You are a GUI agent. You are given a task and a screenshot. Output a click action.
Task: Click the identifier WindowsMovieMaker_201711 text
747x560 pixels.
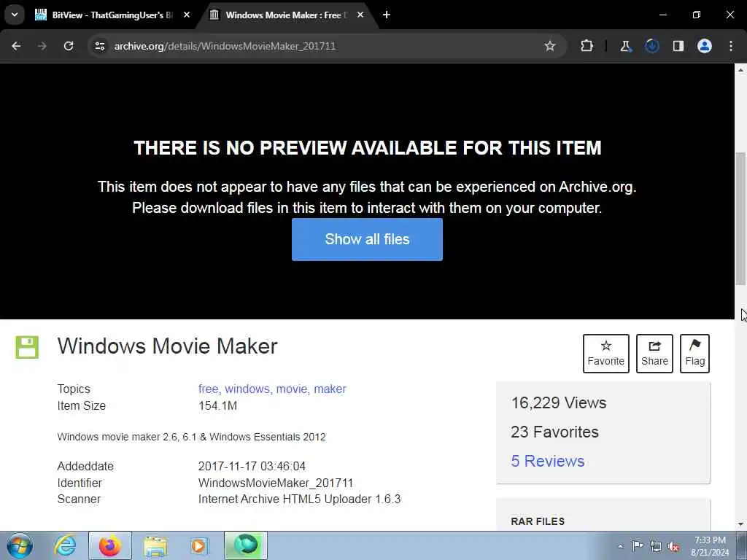click(x=275, y=483)
